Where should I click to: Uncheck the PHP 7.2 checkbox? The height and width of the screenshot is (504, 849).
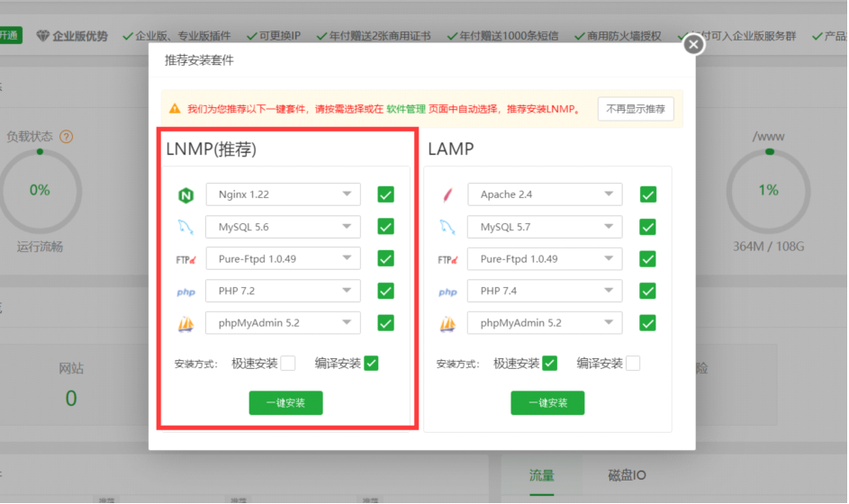385,291
